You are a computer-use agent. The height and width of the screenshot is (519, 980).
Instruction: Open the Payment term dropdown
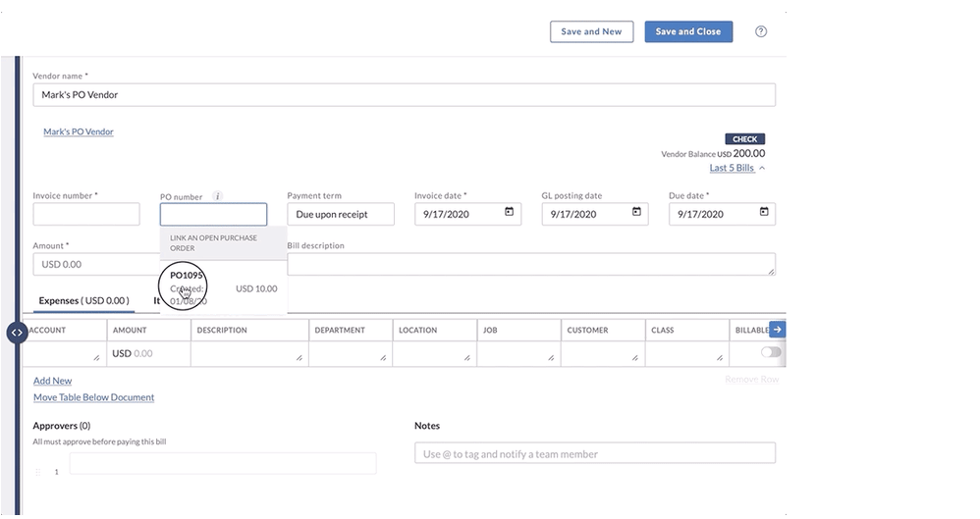[340, 214]
